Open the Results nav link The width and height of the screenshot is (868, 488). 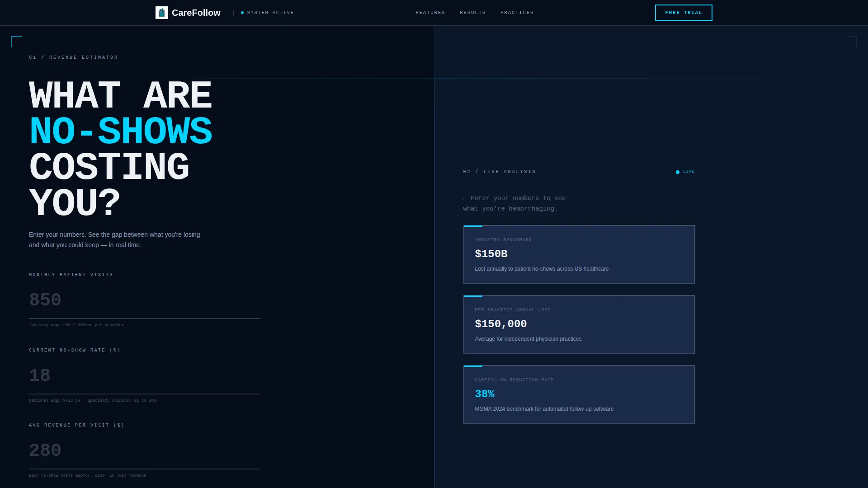(x=472, y=13)
